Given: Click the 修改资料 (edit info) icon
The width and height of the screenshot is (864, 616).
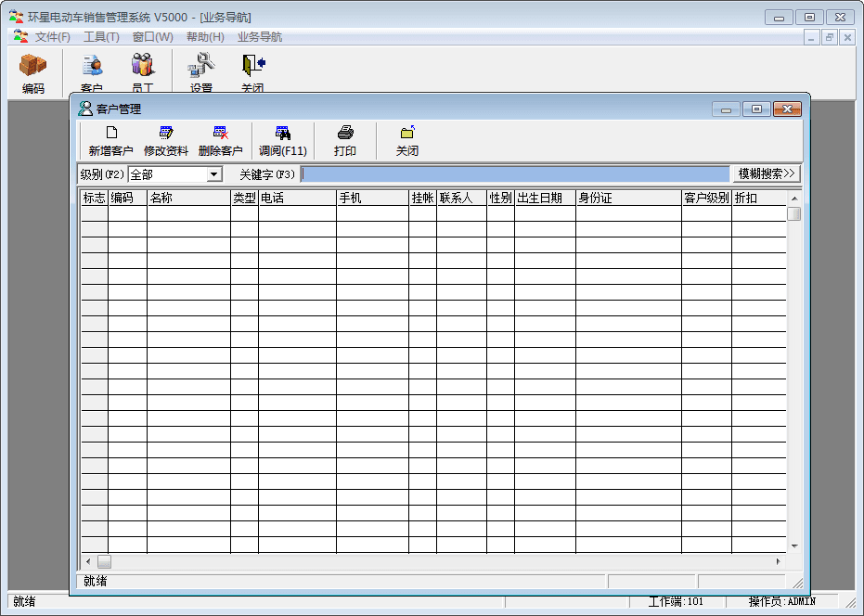Looking at the screenshot, I should click(166, 134).
